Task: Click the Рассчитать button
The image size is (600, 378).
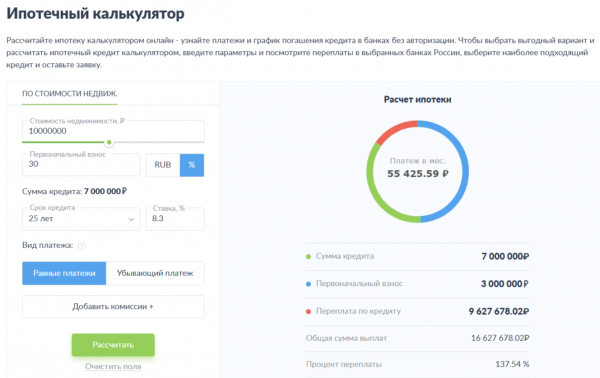Action: pos(113,345)
